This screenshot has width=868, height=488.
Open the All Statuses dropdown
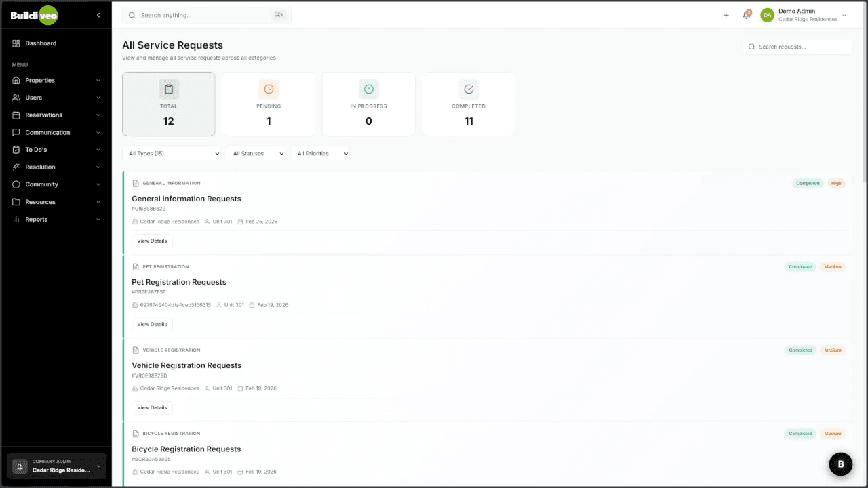(256, 153)
